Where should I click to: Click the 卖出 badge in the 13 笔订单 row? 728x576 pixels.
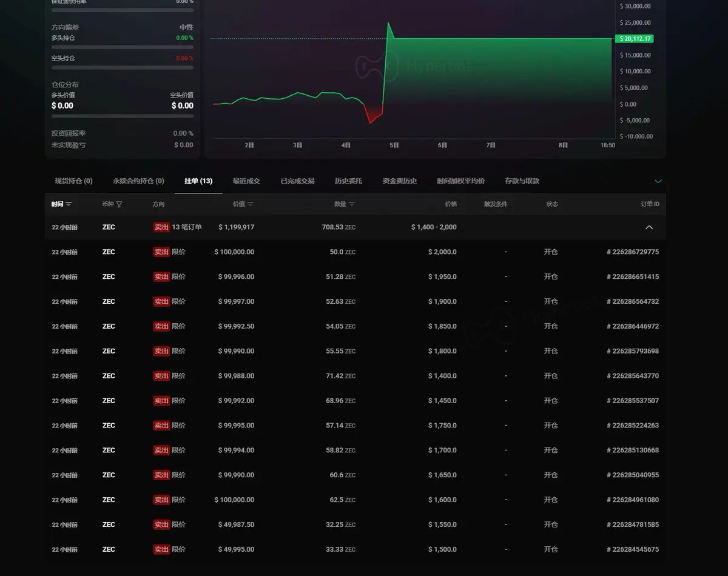point(161,227)
